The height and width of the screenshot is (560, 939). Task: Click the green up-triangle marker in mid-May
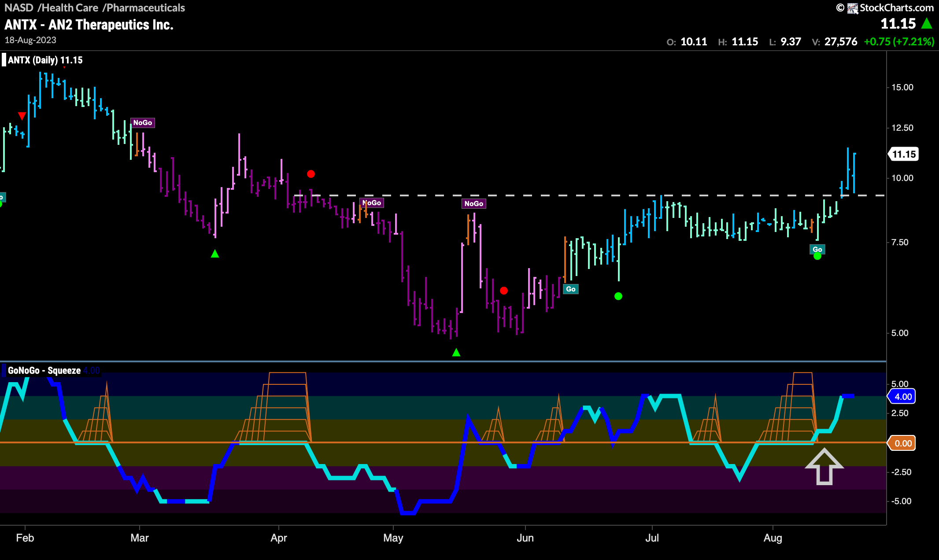[456, 352]
